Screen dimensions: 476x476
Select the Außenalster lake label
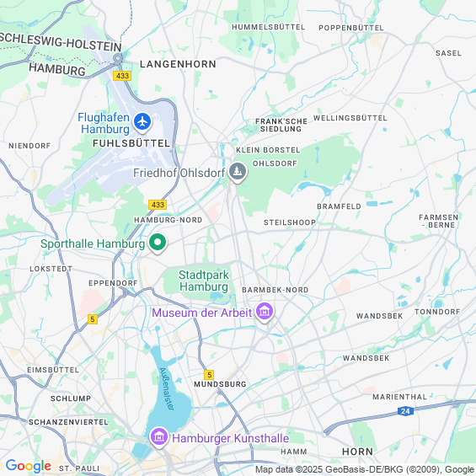pyautogui.click(x=167, y=389)
